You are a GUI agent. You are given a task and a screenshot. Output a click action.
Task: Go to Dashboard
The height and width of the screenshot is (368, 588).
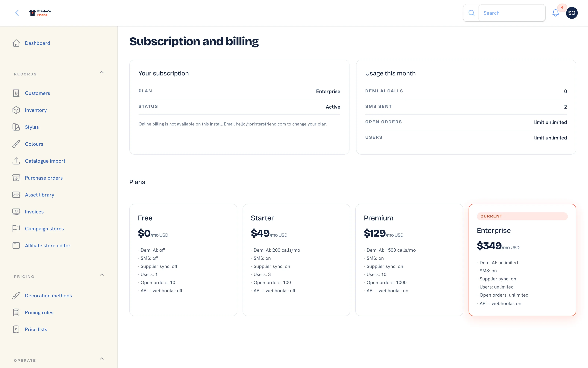point(37,43)
